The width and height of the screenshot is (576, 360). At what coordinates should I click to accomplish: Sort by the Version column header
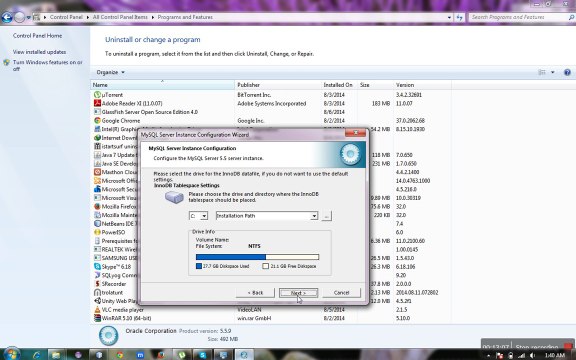click(422, 85)
